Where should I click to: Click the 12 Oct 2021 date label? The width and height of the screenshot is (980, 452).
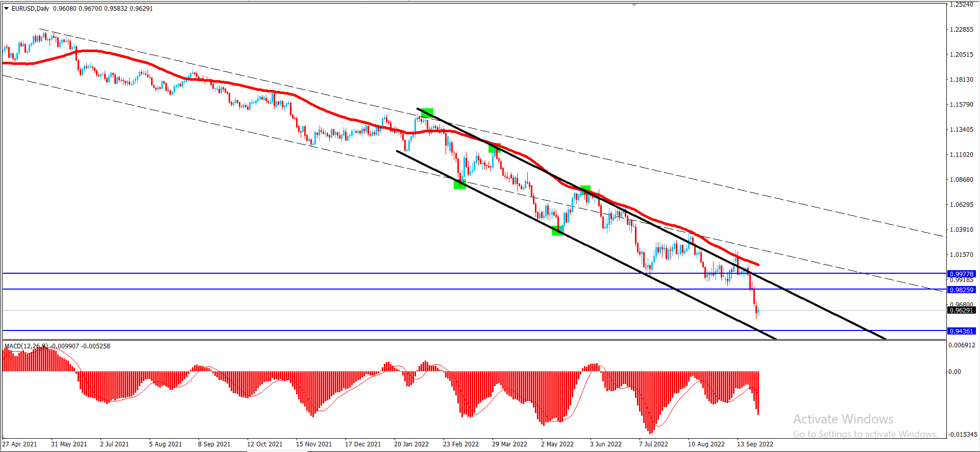pyautogui.click(x=265, y=444)
